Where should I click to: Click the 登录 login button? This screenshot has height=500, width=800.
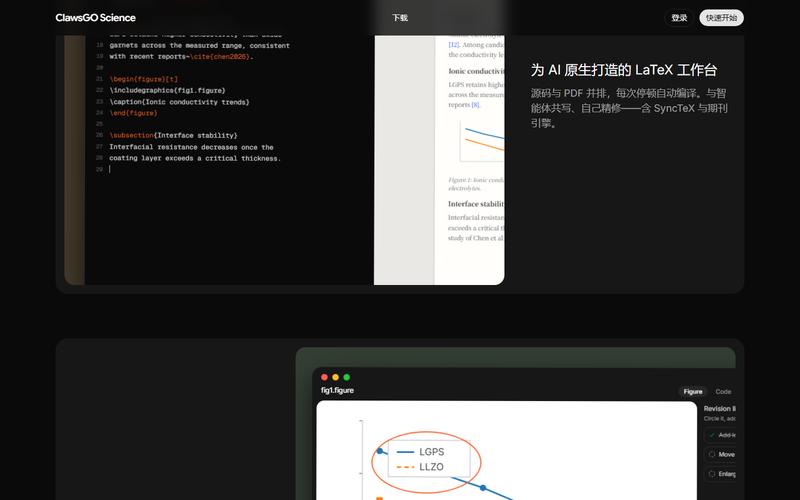coord(679,18)
